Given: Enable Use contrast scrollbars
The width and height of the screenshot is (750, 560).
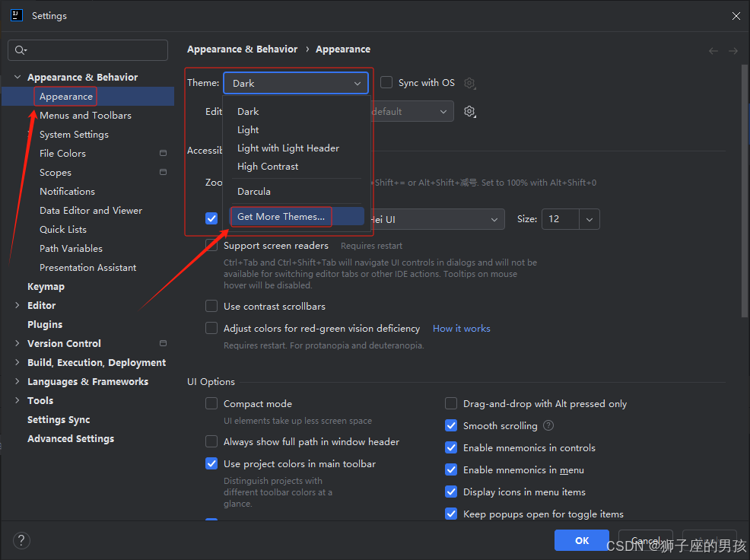Looking at the screenshot, I should (211, 306).
